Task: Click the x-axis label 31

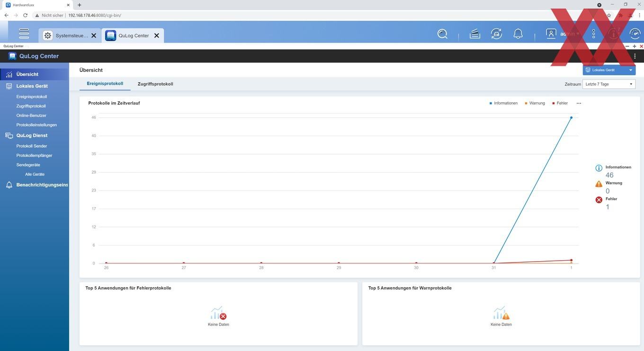Action: coord(493,268)
